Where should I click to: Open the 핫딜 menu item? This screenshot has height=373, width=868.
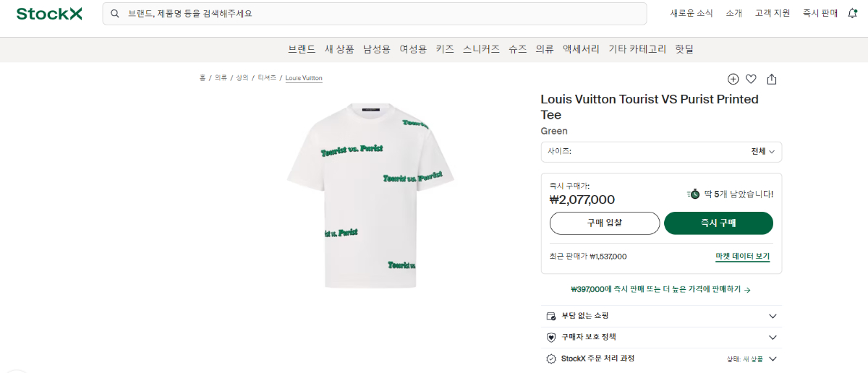tap(684, 49)
